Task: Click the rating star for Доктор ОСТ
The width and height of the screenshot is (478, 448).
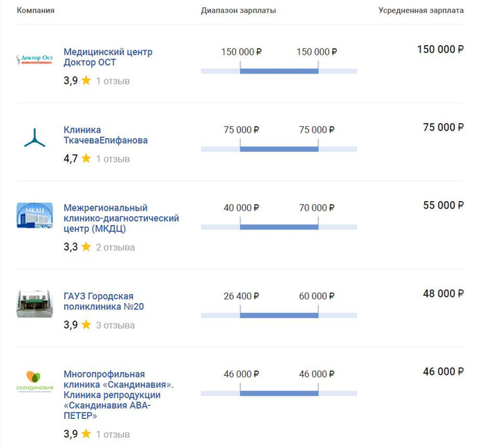Action: (x=86, y=81)
